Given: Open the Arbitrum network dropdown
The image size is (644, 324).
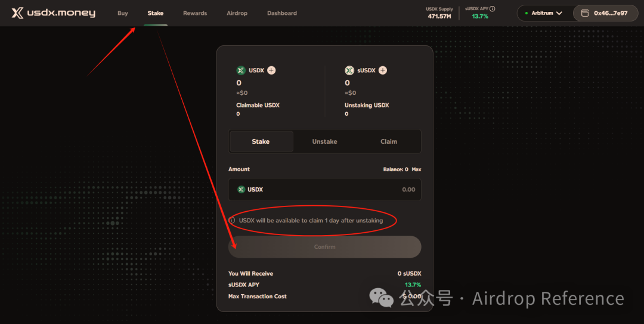Looking at the screenshot, I should pyautogui.click(x=543, y=13).
